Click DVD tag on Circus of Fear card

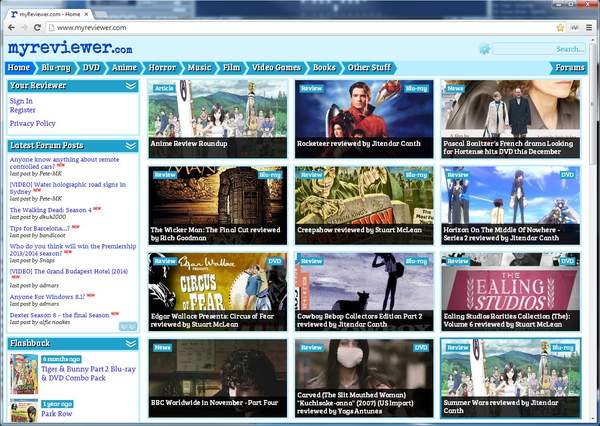[x=275, y=261]
